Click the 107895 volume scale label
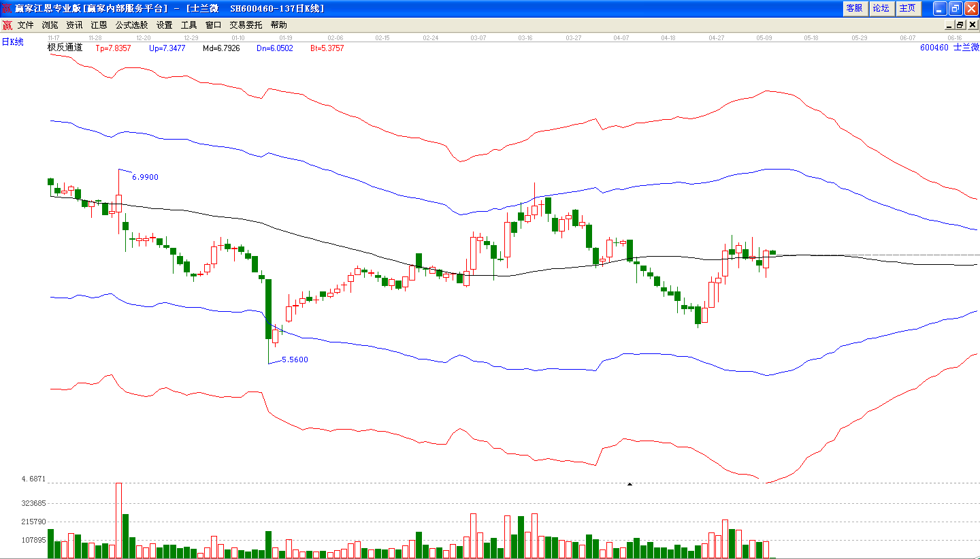The height and width of the screenshot is (559, 980). click(x=33, y=541)
